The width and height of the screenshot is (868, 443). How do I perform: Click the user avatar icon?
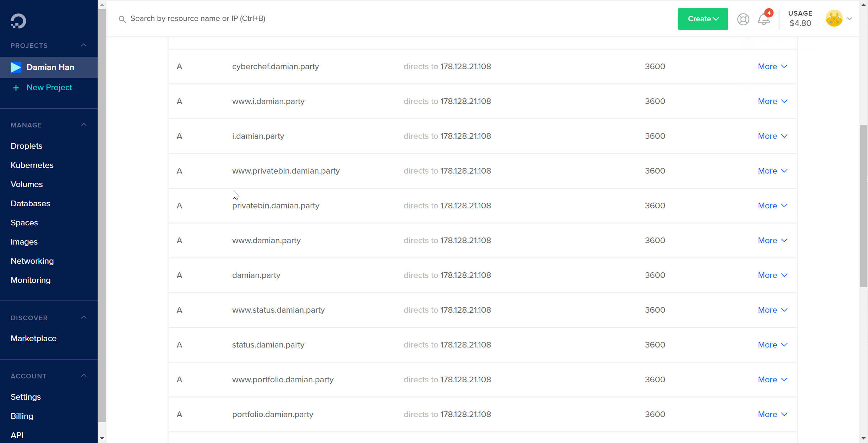click(x=834, y=19)
